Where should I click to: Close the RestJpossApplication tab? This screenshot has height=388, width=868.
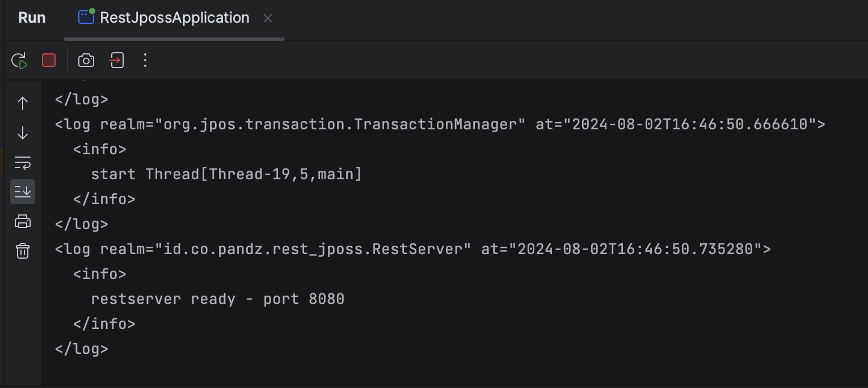[x=268, y=18]
